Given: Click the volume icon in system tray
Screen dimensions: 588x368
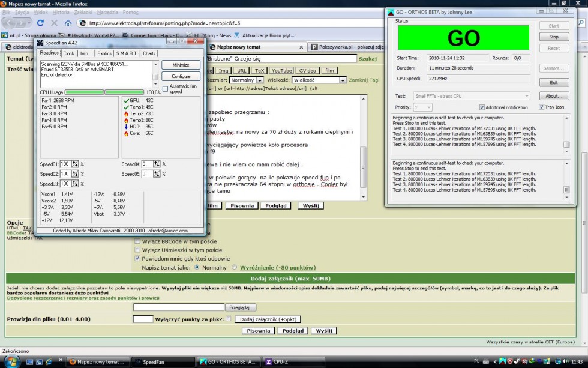Looking at the screenshot, I should [x=565, y=361].
